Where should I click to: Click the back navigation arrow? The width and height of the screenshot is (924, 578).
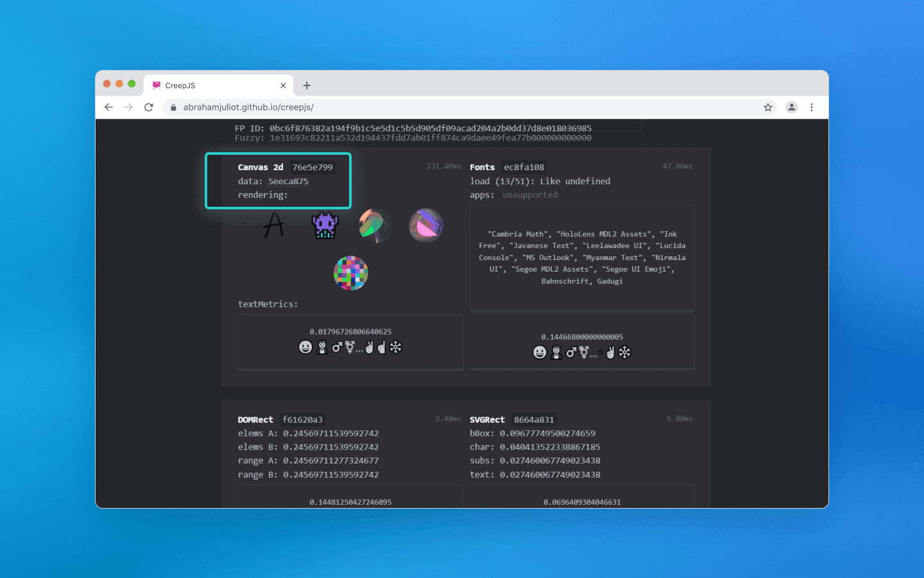[x=108, y=107]
